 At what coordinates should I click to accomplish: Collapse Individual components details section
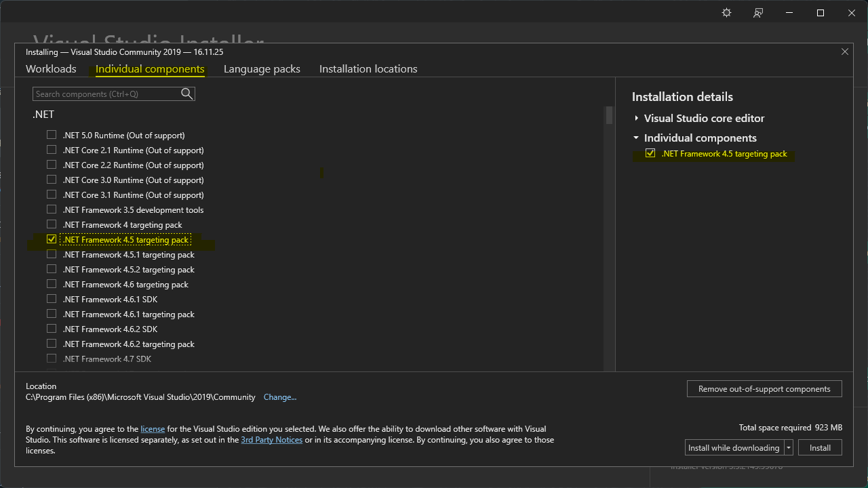point(637,138)
